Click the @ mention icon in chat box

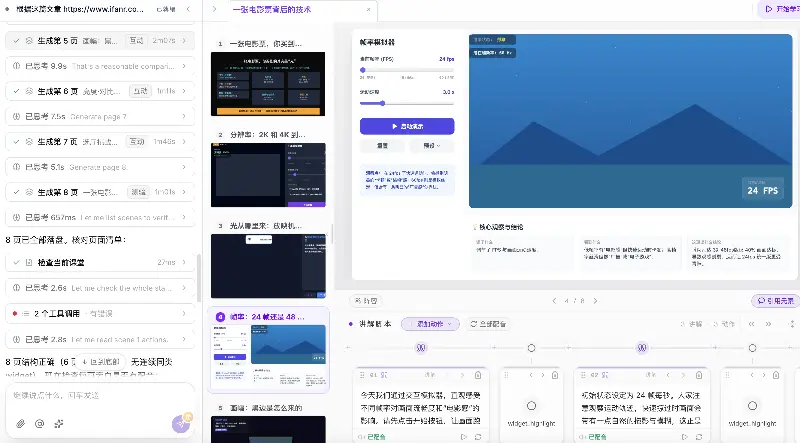point(39,424)
